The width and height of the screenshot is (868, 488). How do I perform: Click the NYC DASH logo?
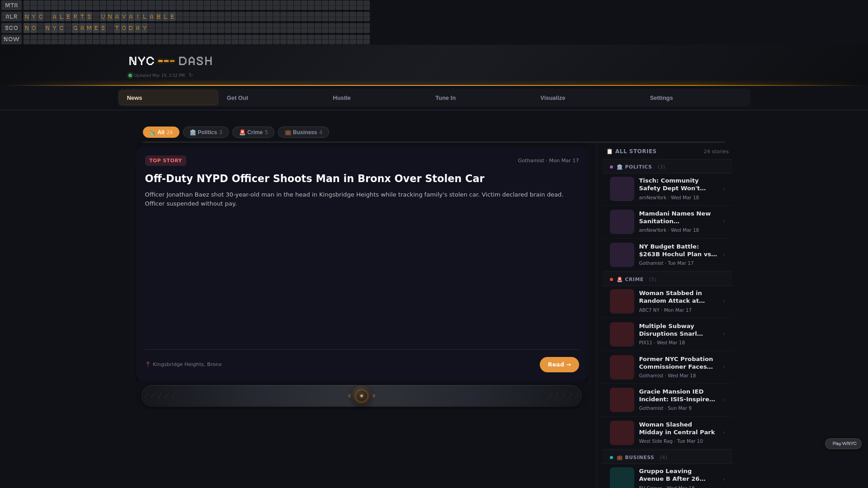click(170, 61)
